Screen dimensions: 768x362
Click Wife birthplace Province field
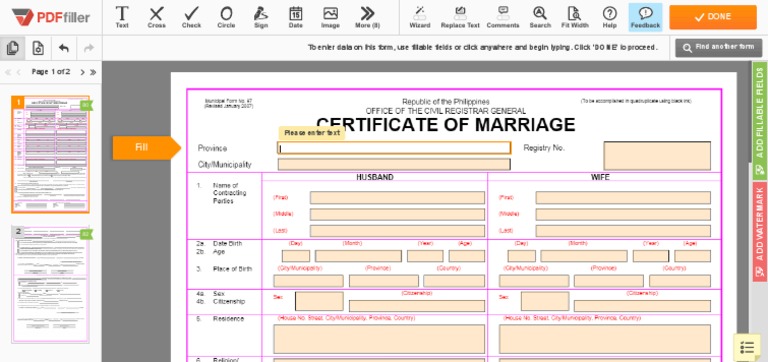pyautogui.click(x=609, y=281)
